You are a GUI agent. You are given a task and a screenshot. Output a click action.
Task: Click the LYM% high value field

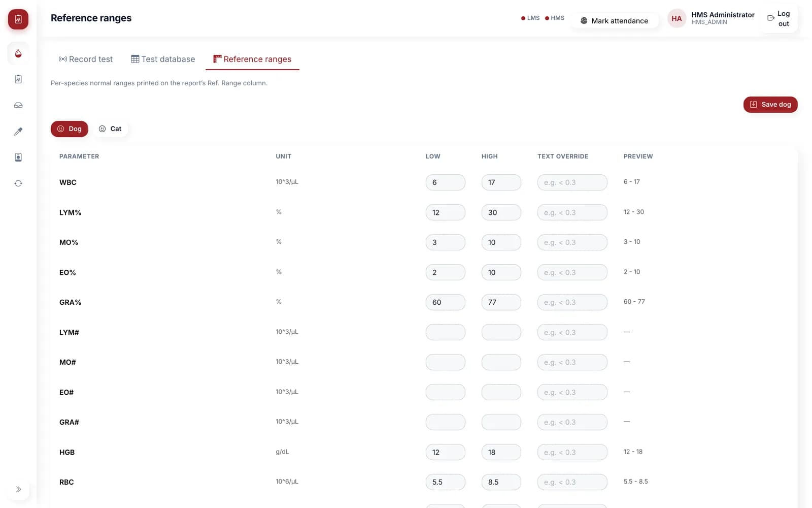pos(501,212)
